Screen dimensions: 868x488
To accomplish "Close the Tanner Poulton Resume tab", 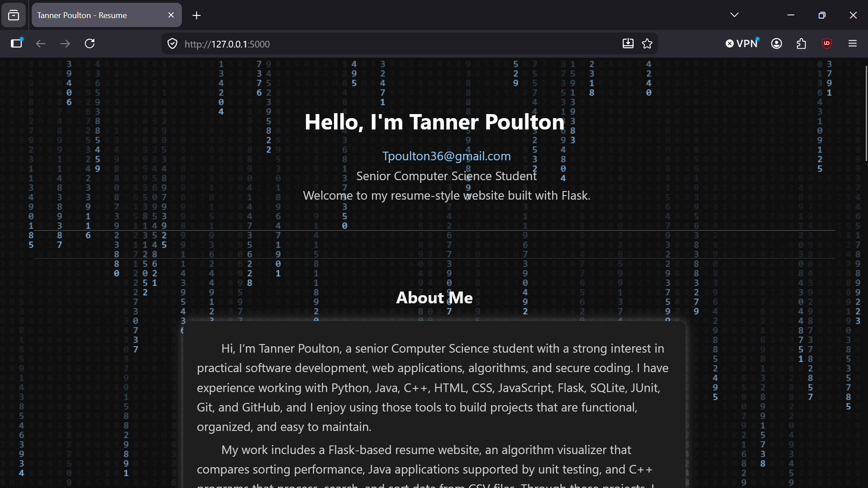I will [171, 15].
